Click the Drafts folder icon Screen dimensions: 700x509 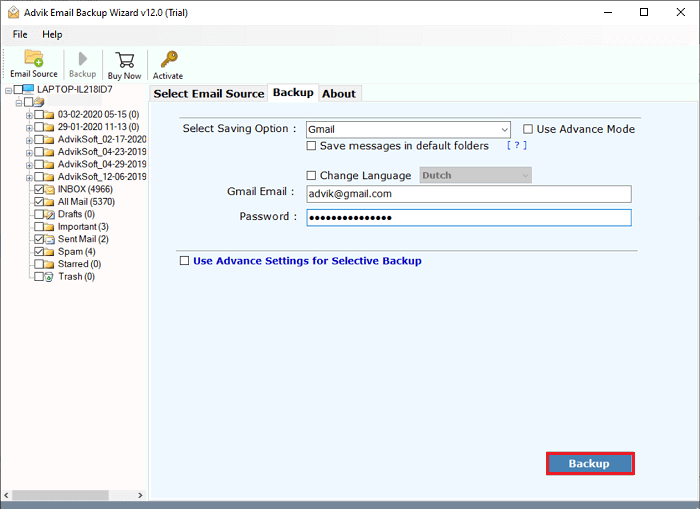(50, 214)
